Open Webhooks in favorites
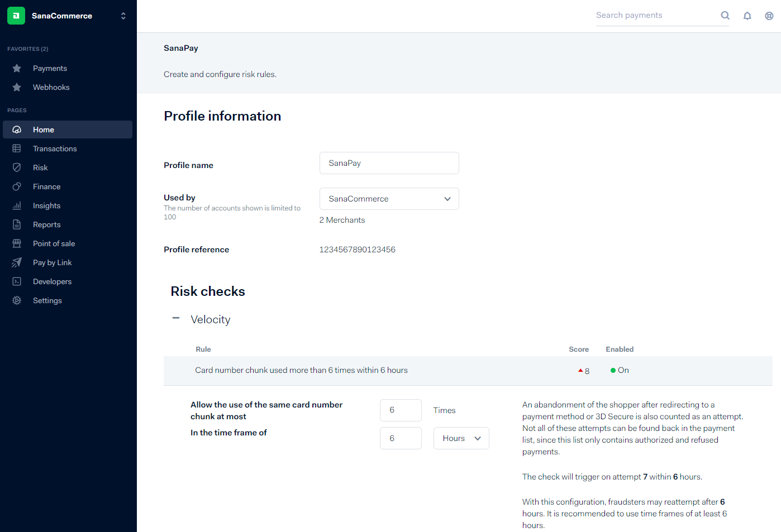This screenshot has width=781, height=532. point(51,87)
